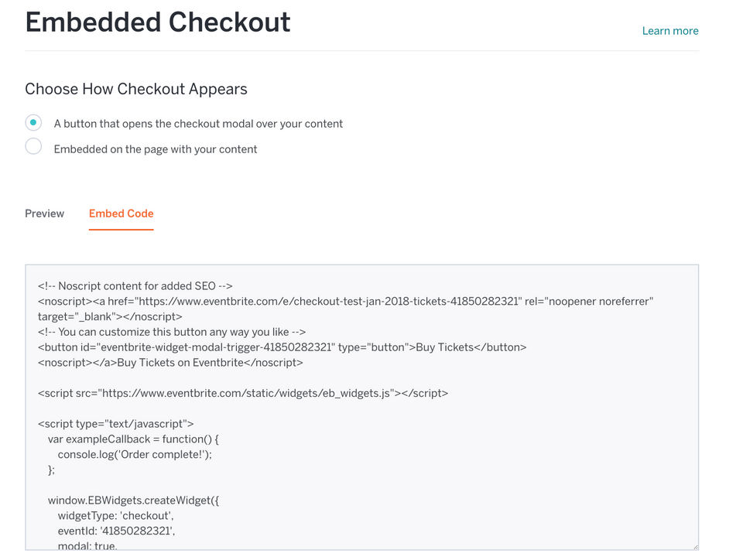Select the Embedded on the page radio option
Viewport: 743px width, 560px height.
point(33,147)
